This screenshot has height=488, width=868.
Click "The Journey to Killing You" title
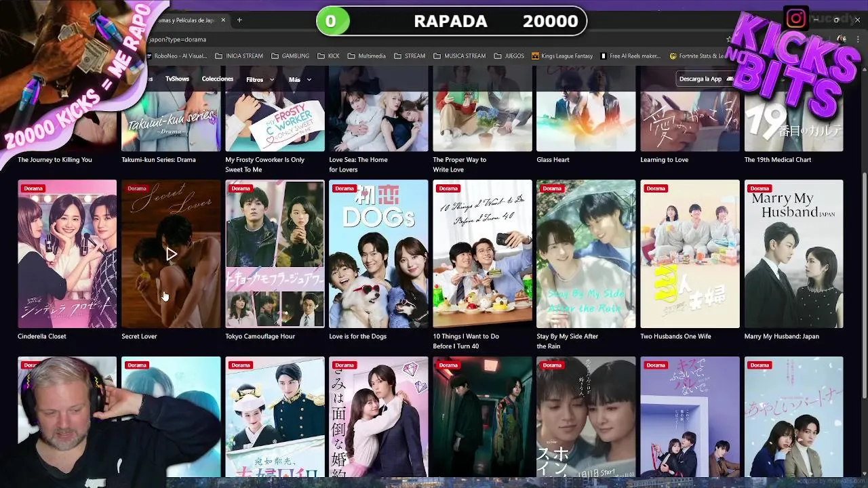click(x=55, y=160)
